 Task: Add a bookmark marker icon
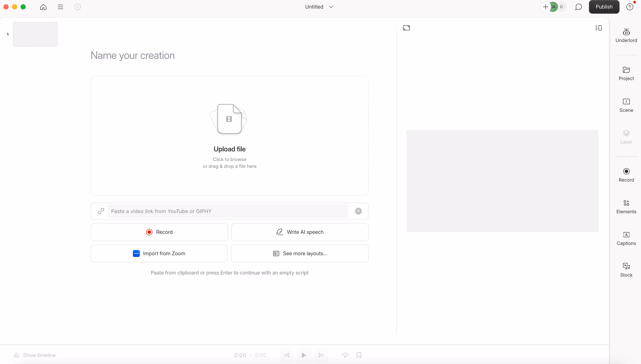pyautogui.click(x=359, y=355)
